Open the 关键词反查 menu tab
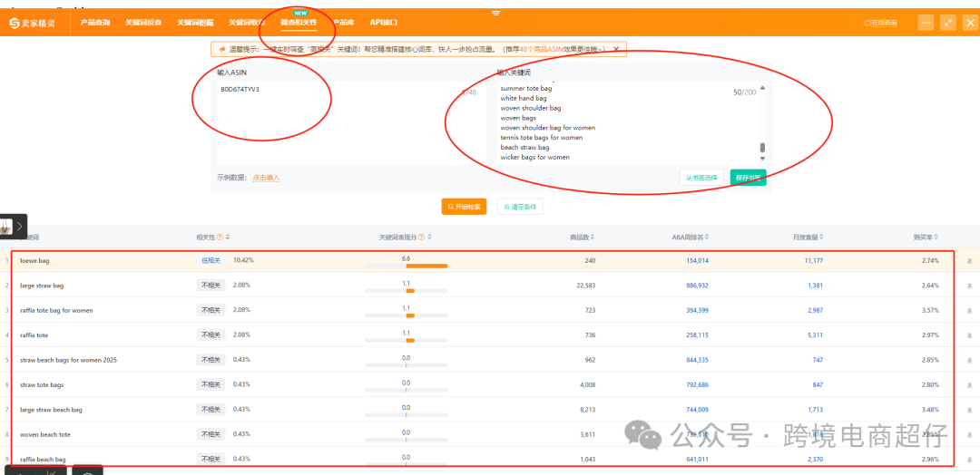The width and height of the screenshot is (980, 475). (x=143, y=23)
